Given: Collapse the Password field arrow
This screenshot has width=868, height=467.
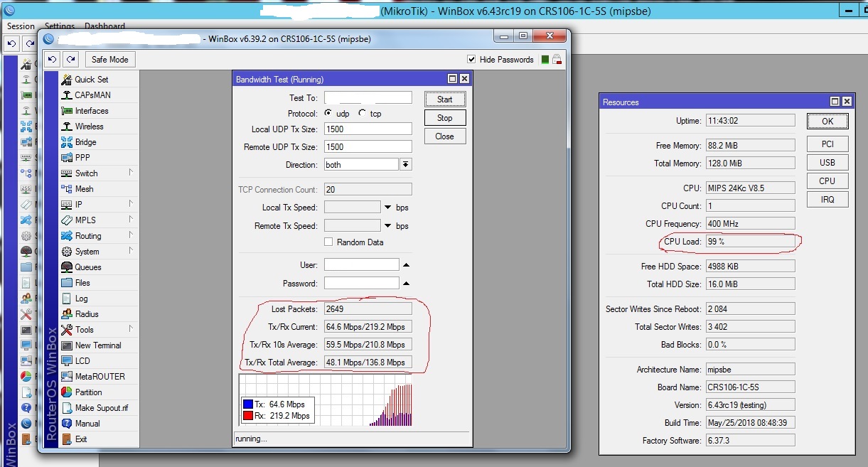Looking at the screenshot, I should (407, 284).
